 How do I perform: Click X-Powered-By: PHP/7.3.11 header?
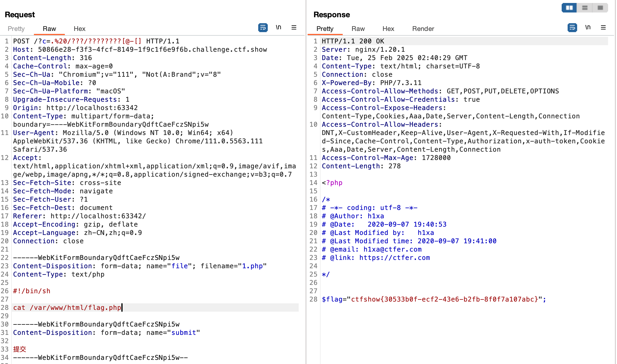pyautogui.click(x=372, y=83)
